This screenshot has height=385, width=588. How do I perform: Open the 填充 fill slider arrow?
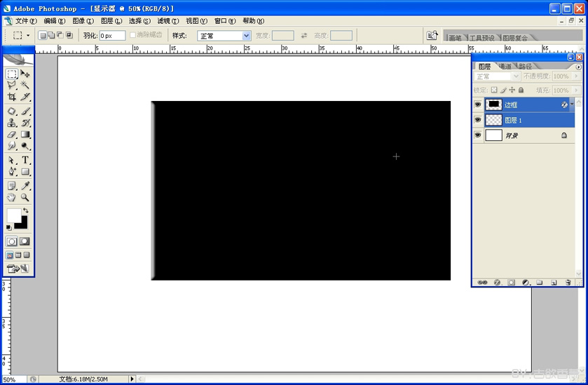coord(576,90)
